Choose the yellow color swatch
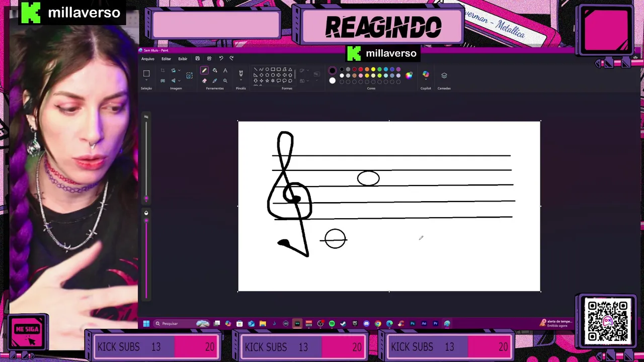Image resolution: width=644 pixels, height=362 pixels. pyautogui.click(x=373, y=69)
